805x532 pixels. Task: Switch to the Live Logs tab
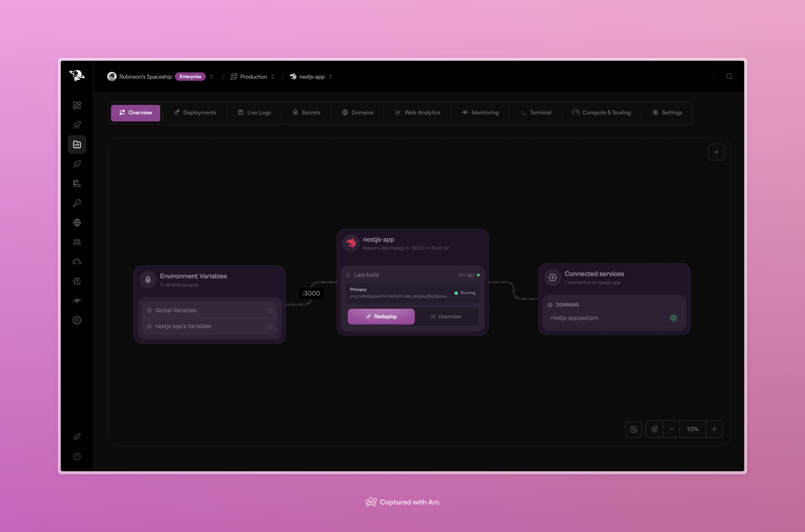[254, 113]
